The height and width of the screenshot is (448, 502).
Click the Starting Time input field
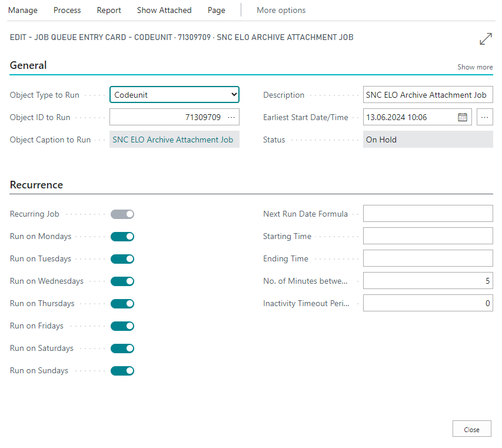427,236
